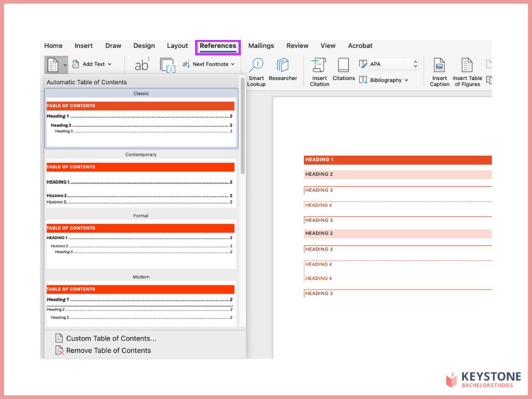Switch to the Layout tab
Image resolution: width=532 pixels, height=399 pixels.
point(177,46)
